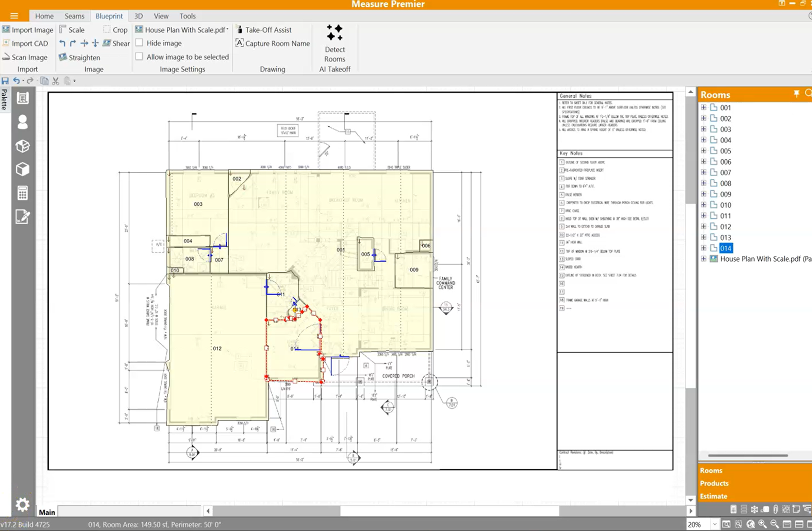Click the Straighten image tool
The width and height of the screenshot is (812, 531).
pyautogui.click(x=81, y=57)
